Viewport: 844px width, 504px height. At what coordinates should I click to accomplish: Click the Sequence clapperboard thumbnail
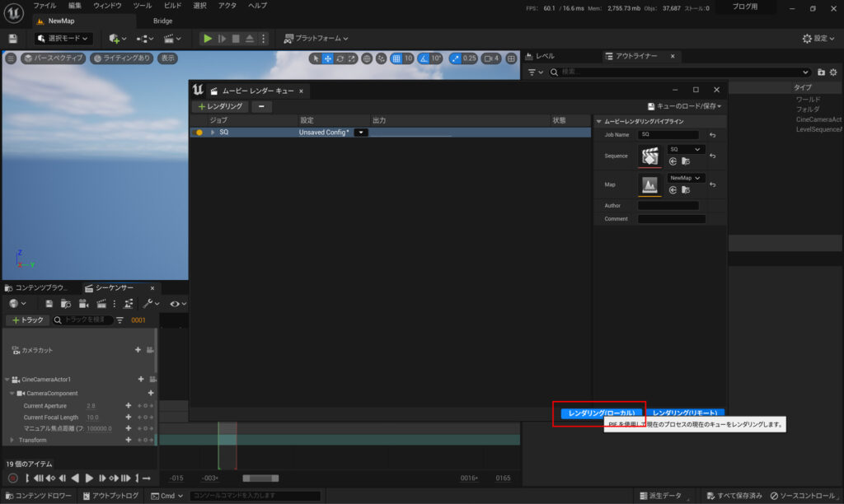tap(650, 156)
